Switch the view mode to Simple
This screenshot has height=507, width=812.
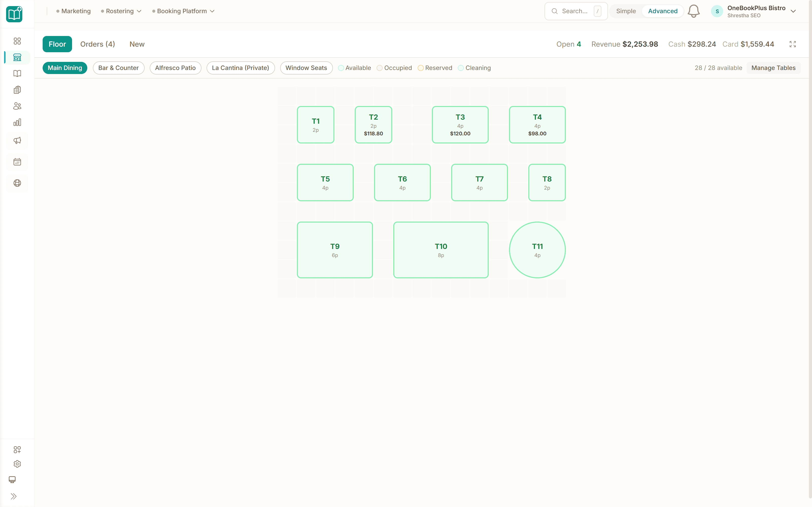pyautogui.click(x=625, y=11)
